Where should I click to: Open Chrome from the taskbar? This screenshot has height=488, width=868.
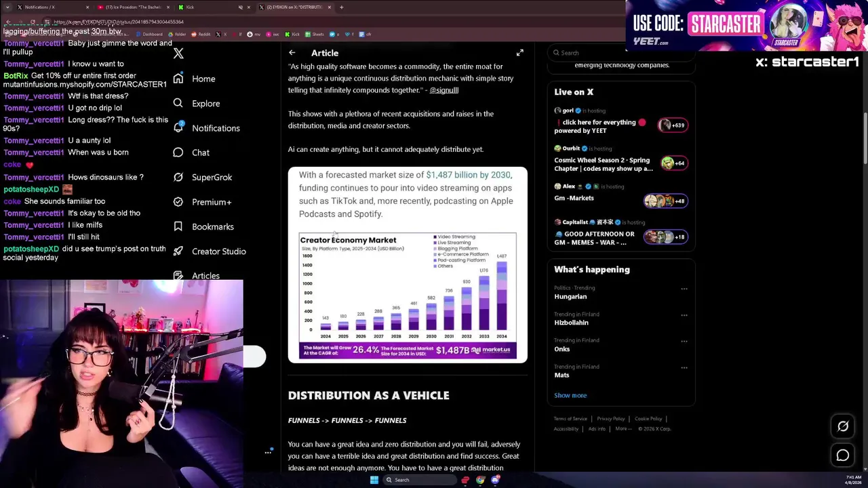480,480
